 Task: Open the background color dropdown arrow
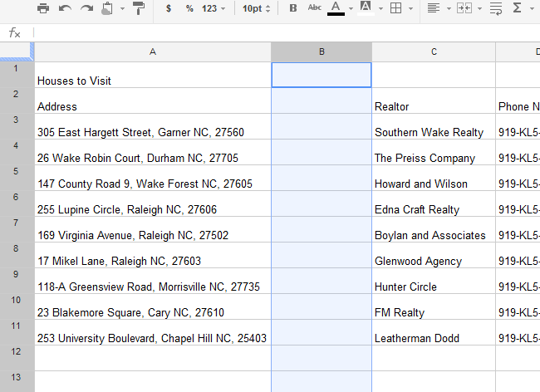click(x=380, y=8)
